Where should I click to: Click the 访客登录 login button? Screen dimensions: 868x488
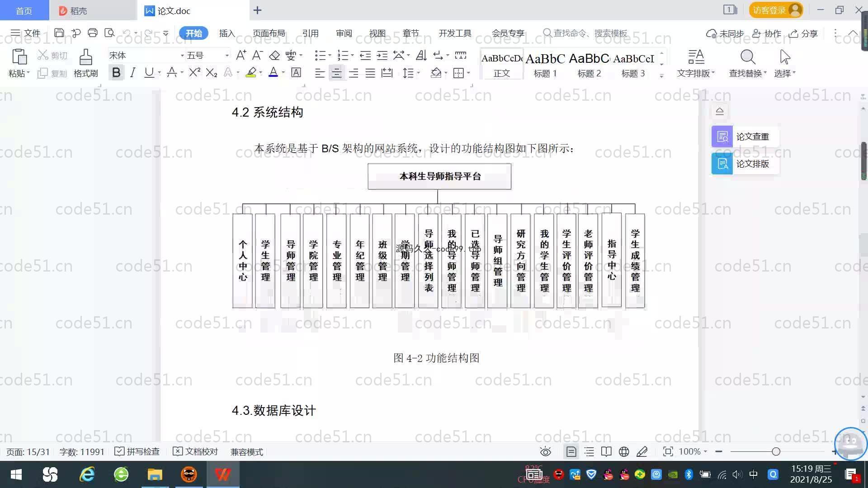[776, 10]
